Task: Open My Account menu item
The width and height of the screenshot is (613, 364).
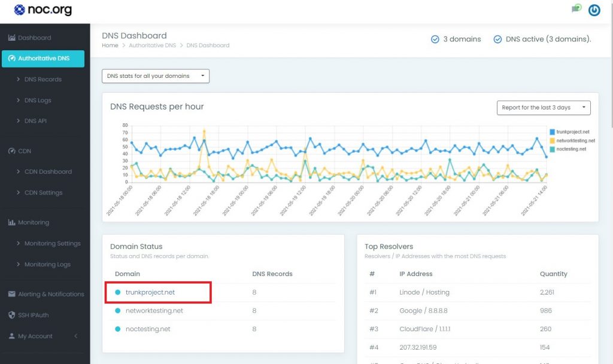Action: click(35, 336)
